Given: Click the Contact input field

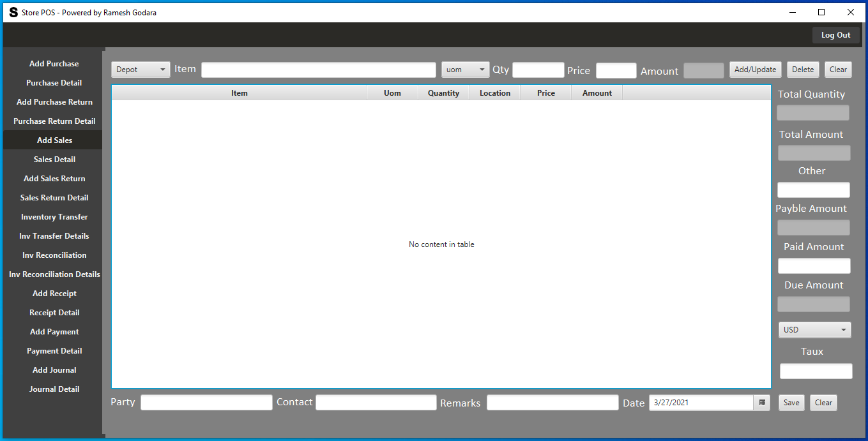Looking at the screenshot, I should (x=376, y=402).
